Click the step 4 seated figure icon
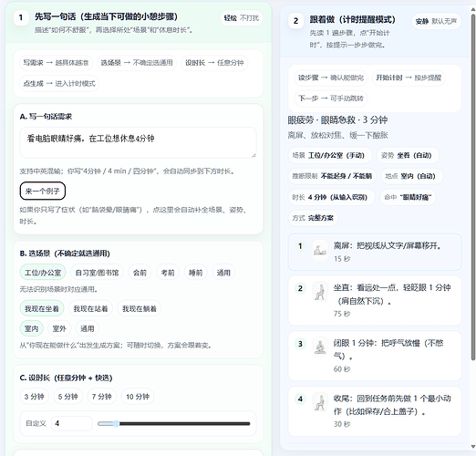 click(x=320, y=402)
